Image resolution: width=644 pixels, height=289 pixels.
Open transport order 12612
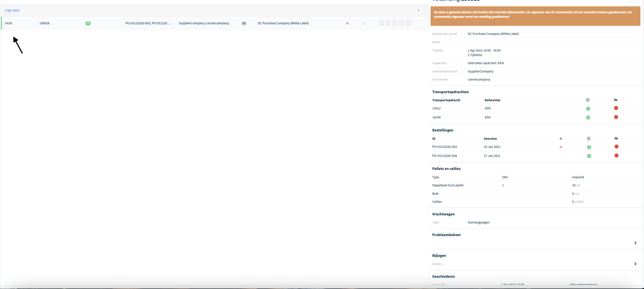[x=436, y=108]
